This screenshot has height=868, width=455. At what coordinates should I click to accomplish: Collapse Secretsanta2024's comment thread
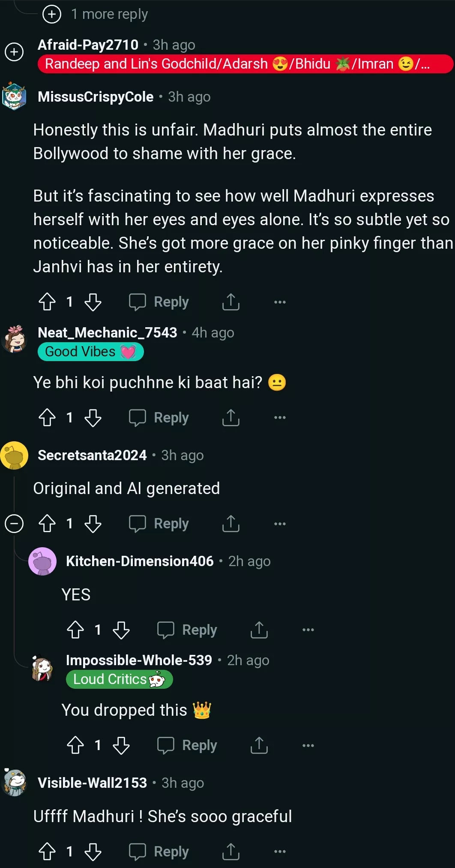tap(14, 524)
